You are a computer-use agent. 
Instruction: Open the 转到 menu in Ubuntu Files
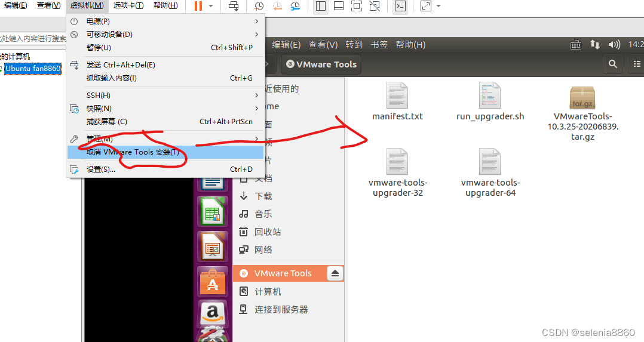354,44
